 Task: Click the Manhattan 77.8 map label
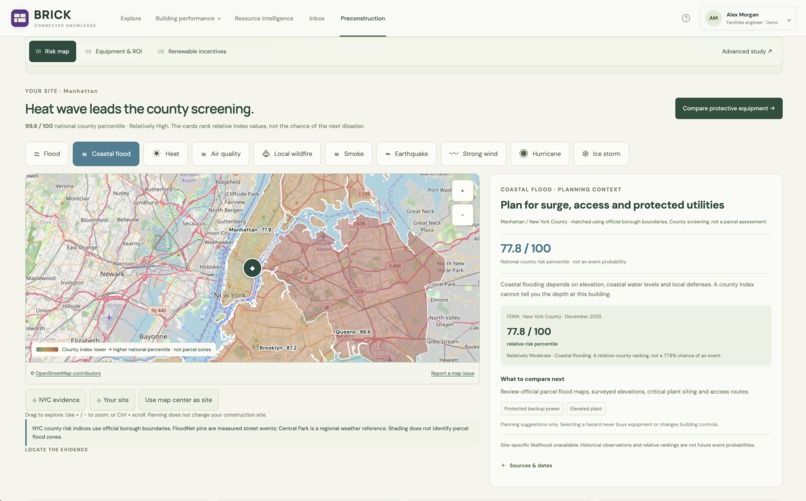click(250, 230)
